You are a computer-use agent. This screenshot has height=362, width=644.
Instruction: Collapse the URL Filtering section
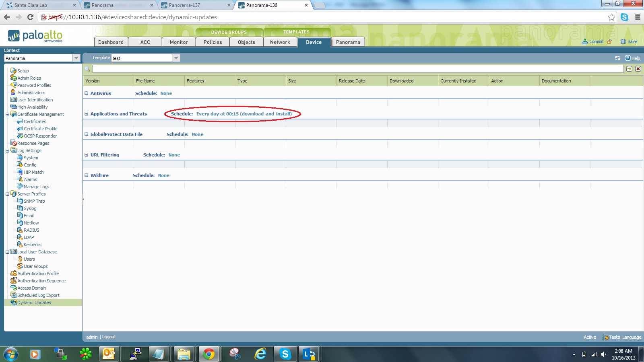[86, 155]
